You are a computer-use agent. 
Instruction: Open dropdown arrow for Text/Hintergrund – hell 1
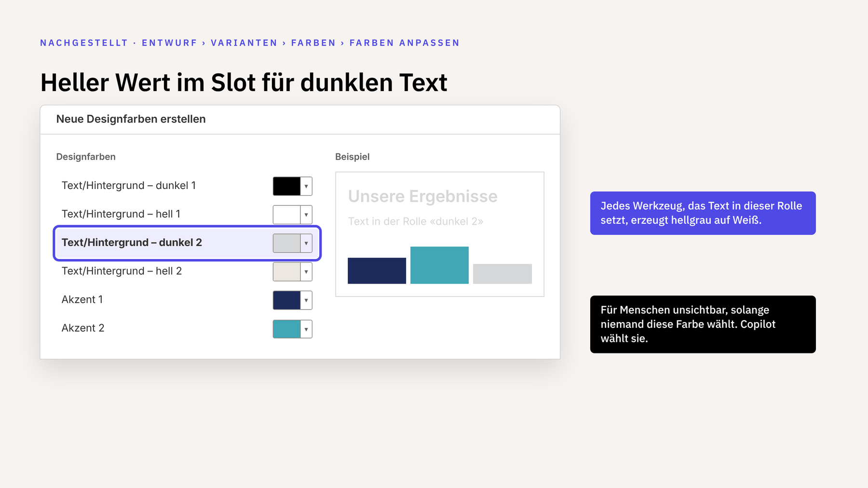click(306, 215)
